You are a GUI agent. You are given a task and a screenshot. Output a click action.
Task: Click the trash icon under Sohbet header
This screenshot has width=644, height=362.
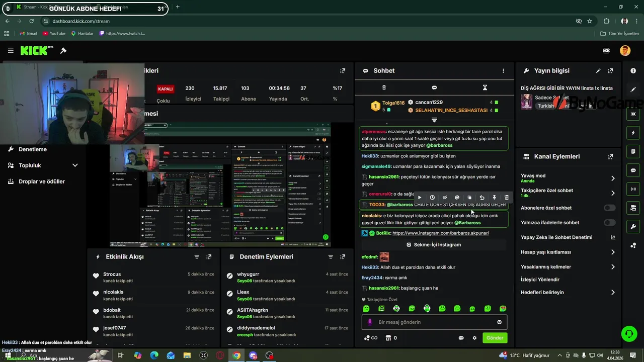(x=384, y=87)
